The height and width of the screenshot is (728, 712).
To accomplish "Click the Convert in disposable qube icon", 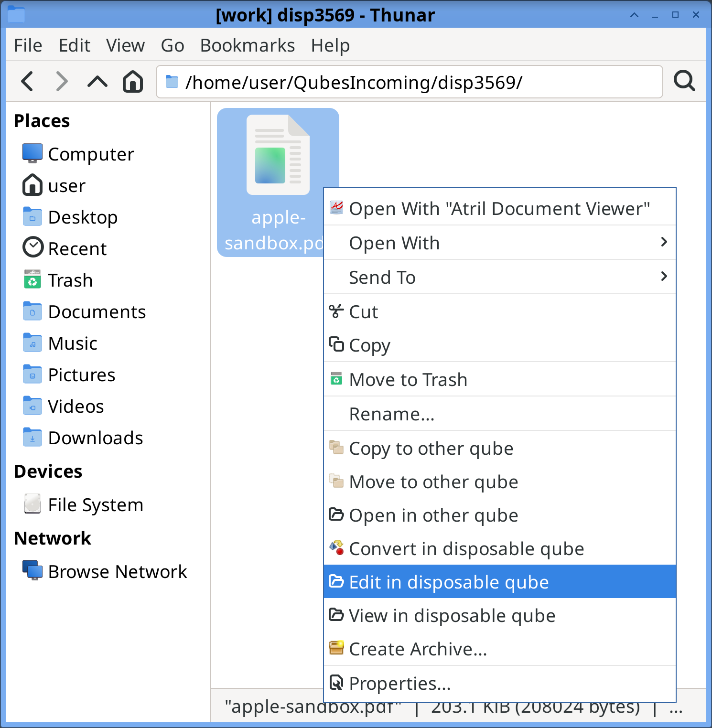I will pyautogui.click(x=337, y=548).
